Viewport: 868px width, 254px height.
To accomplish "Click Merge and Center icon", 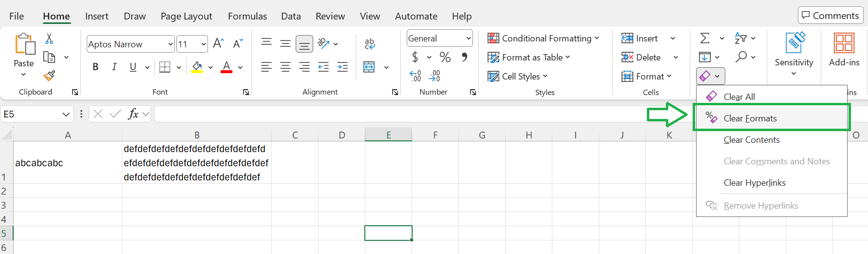I will click(x=369, y=67).
